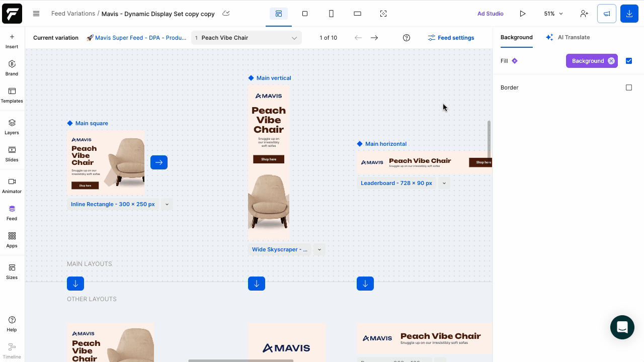The image size is (644, 362).
Task: Select the Main vertical layout label
Action: [270, 78]
